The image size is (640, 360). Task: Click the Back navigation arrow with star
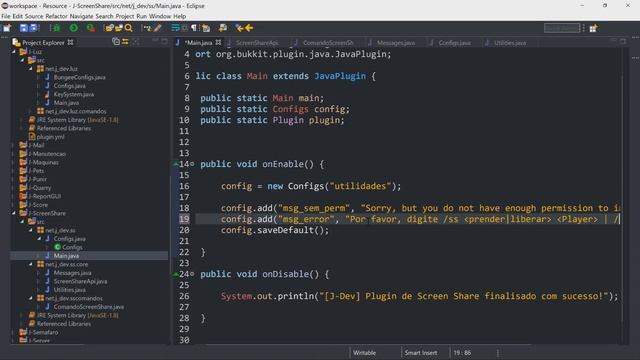point(240,28)
